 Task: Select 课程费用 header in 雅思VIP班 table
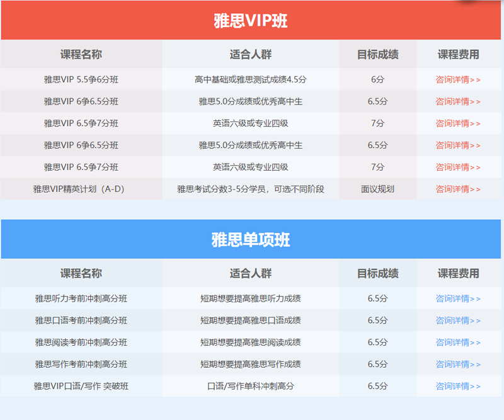[x=459, y=54]
